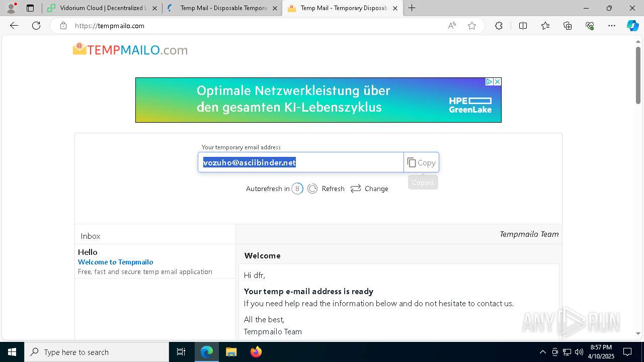Open Task View from taskbar

coord(181,352)
